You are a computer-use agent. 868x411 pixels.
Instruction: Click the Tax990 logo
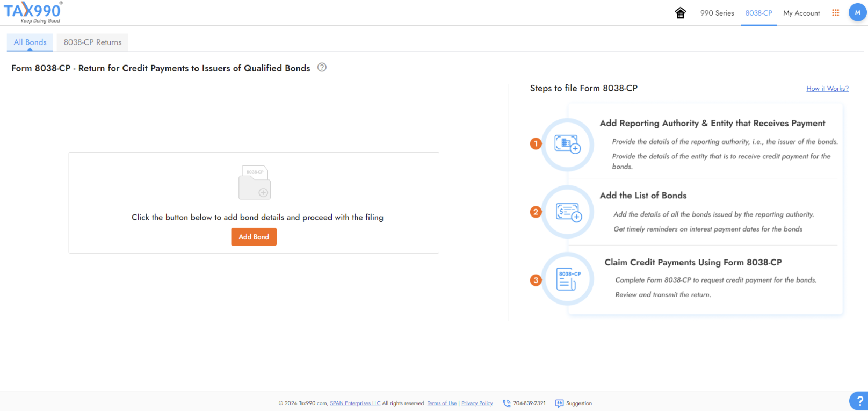click(x=33, y=12)
